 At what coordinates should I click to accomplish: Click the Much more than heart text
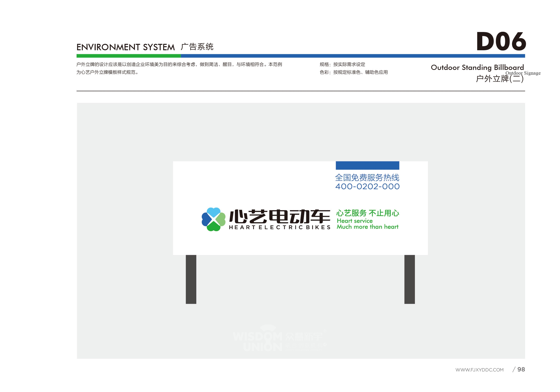pos(367,227)
